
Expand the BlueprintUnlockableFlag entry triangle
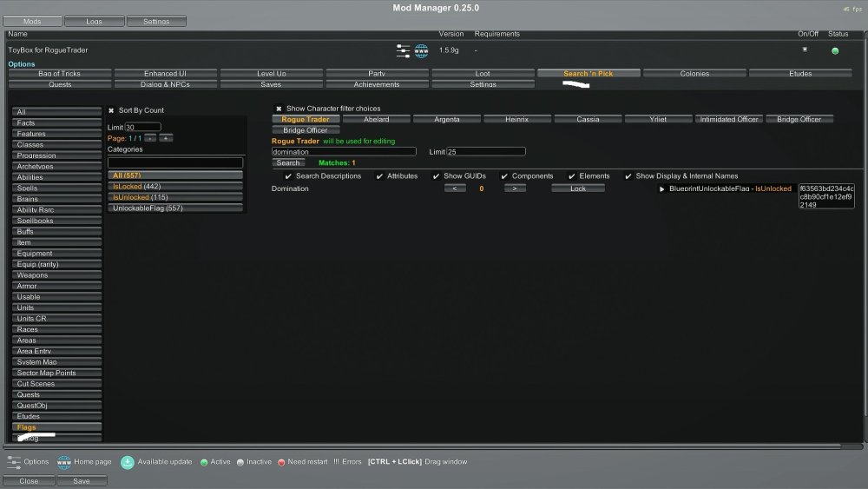(662, 188)
